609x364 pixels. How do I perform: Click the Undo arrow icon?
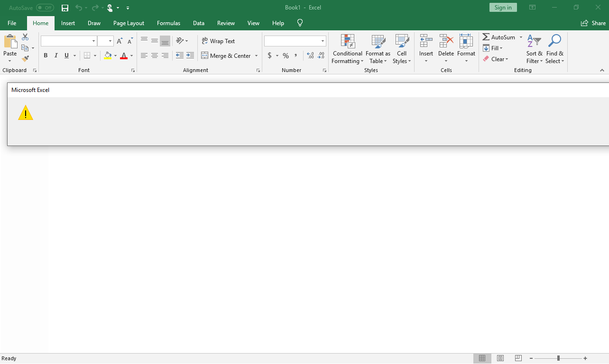tap(78, 8)
